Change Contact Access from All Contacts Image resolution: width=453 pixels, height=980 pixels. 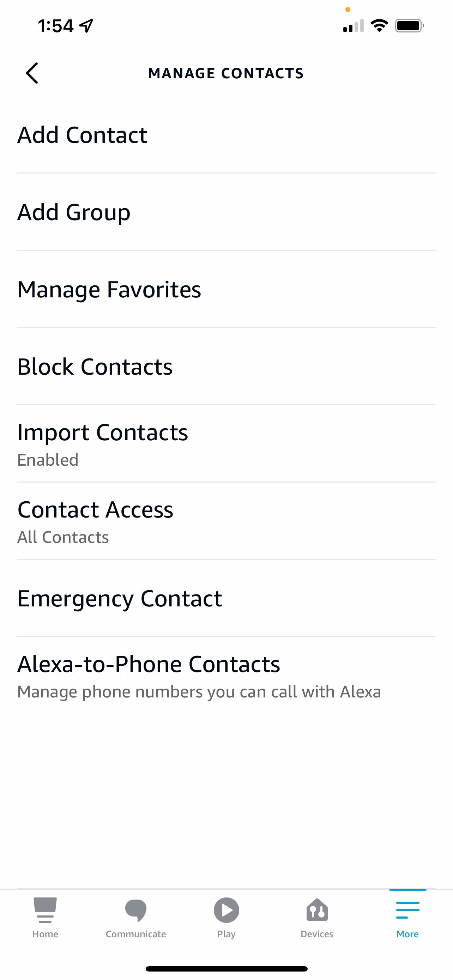point(63,537)
